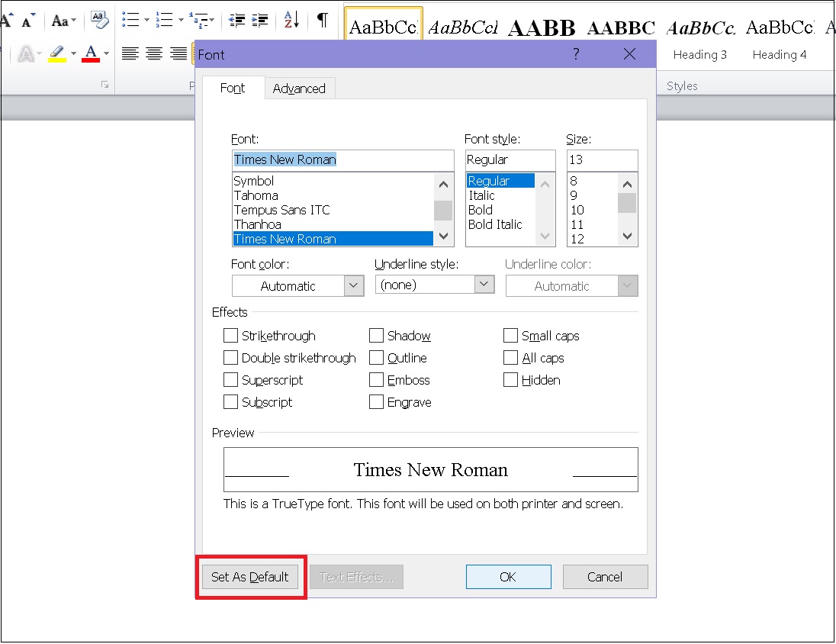Select the Font tab in dialog
Image resolution: width=836 pixels, height=644 pixels.
click(x=233, y=88)
